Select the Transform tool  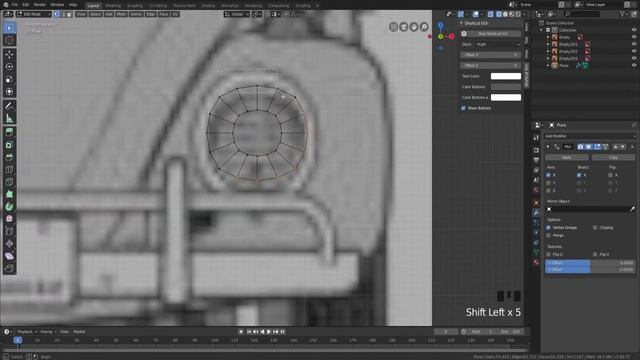pos(9,91)
